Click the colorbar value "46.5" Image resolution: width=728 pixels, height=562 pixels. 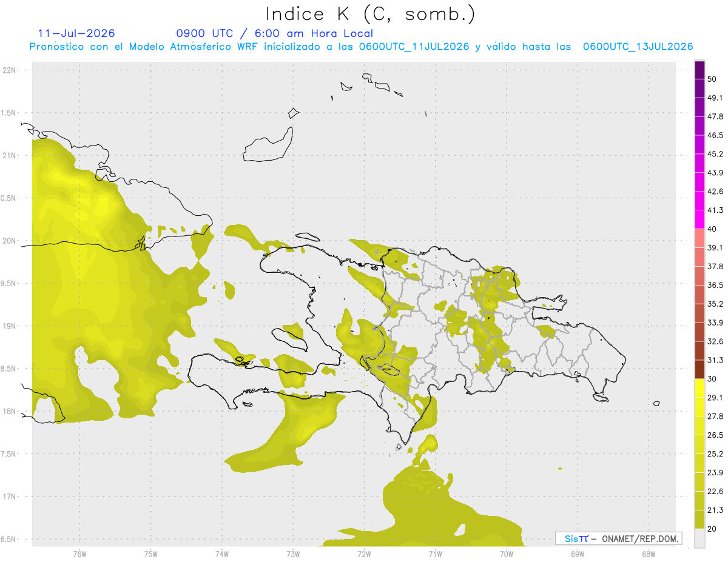point(715,135)
